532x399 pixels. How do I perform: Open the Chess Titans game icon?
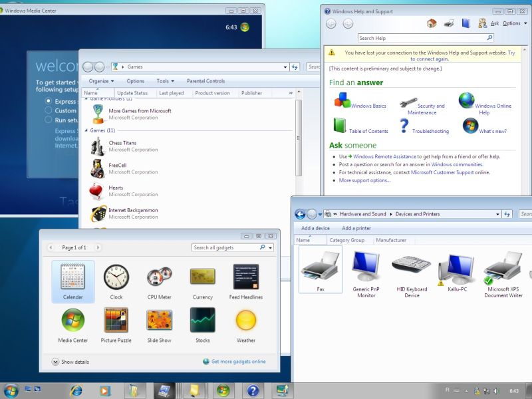coord(98,146)
